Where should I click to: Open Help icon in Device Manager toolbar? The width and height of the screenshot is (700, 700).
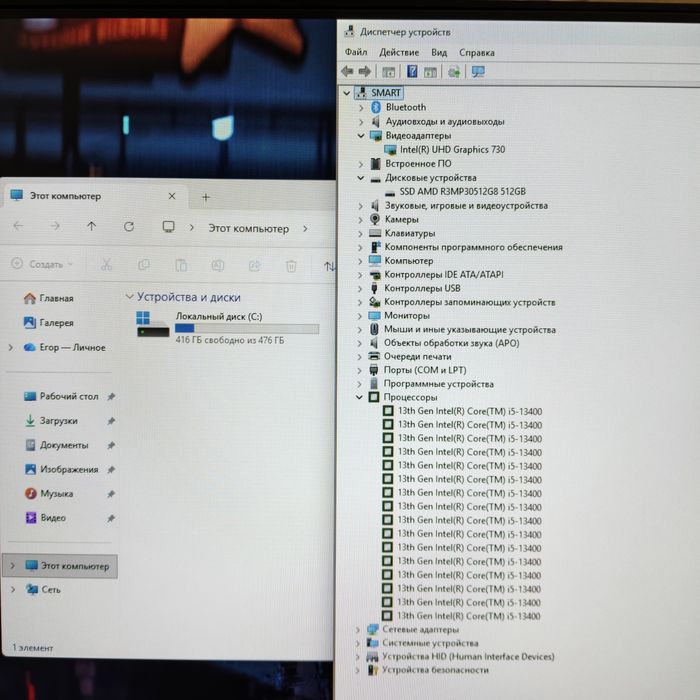412,71
